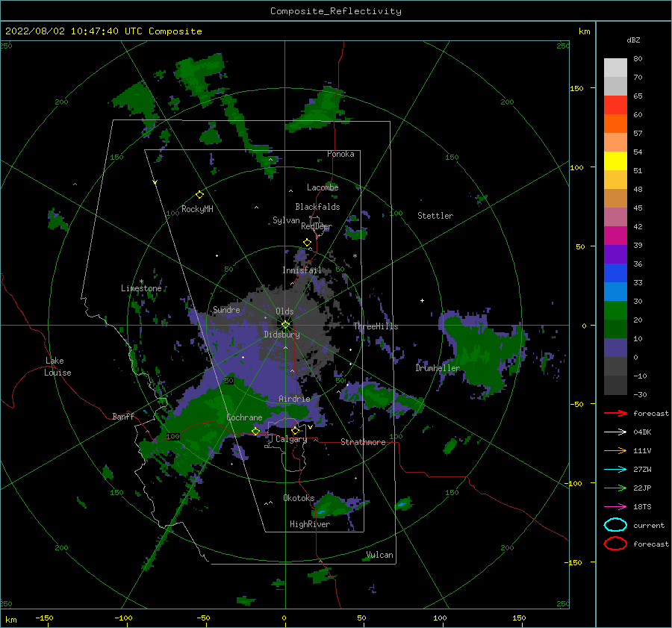
Task: Choose the green 22JP arrow legend icon
Action: click(615, 488)
